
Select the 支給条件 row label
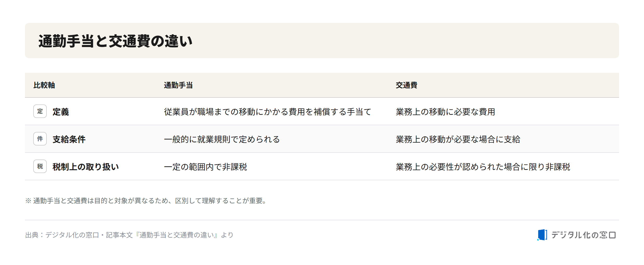point(69,139)
